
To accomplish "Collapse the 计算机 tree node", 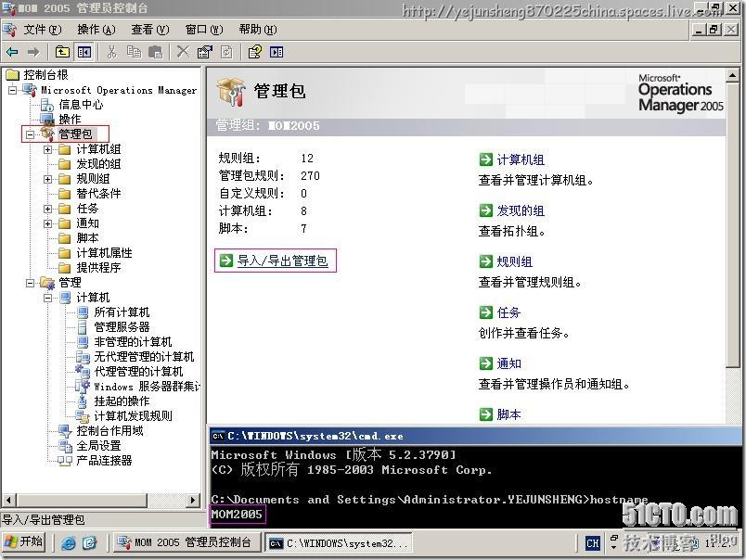I will 47,298.
